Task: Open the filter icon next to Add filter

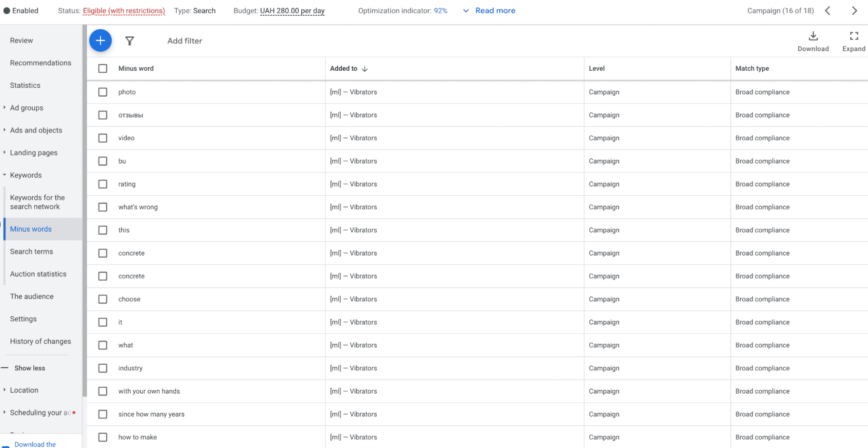Action: 130,40
